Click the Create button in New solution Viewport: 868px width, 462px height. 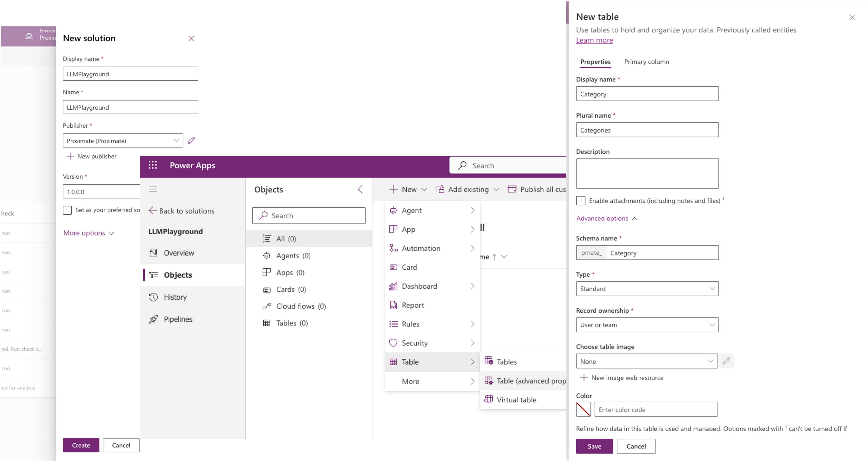point(81,445)
